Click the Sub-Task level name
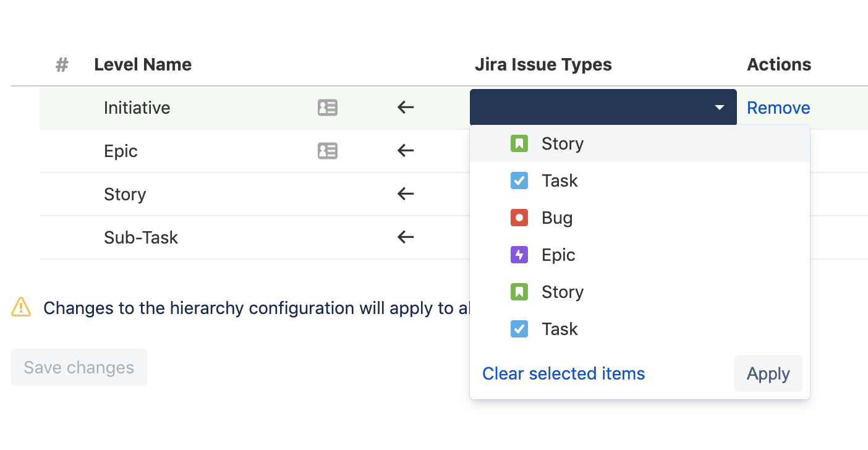 [x=141, y=237]
